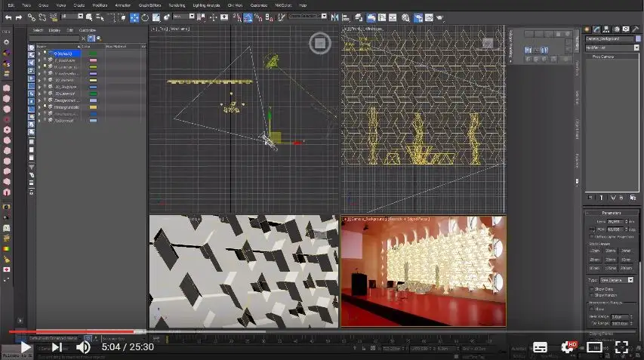The width and height of the screenshot is (644, 360).
Task: Tick the Show Cone checkbox
Action: tap(592, 289)
